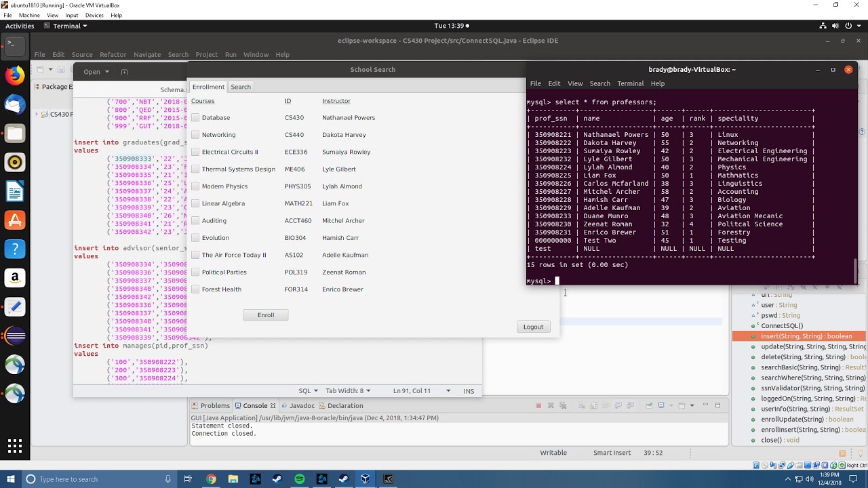Open Rhythmbox music player in dock
Image resolution: width=868 pixels, height=488 pixels.
tap(15, 163)
